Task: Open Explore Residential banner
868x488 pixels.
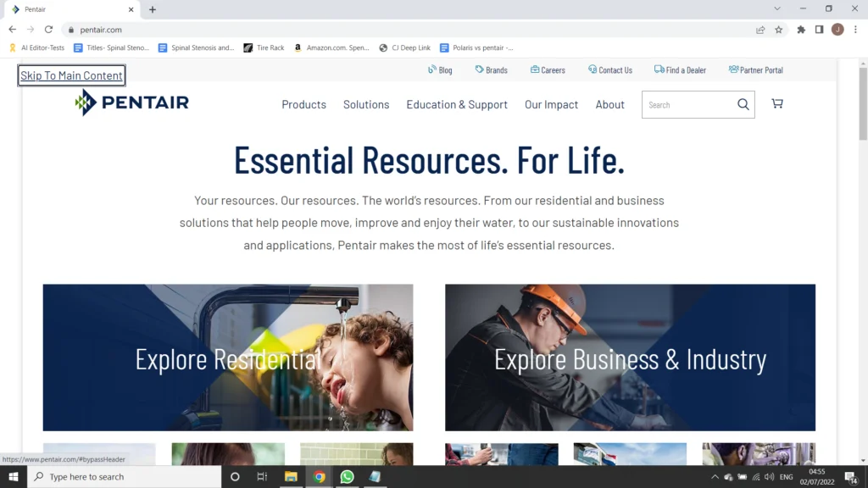Action: 228,358
